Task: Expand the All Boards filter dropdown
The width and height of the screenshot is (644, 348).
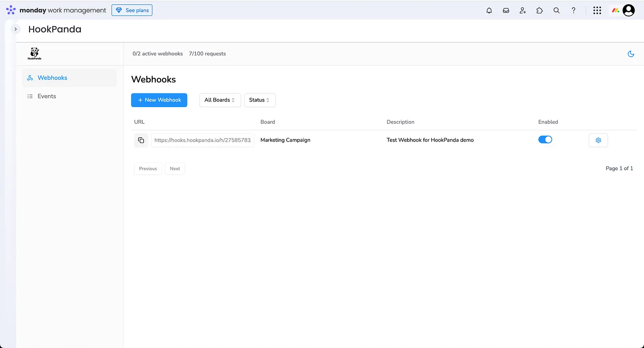Action: (220, 100)
